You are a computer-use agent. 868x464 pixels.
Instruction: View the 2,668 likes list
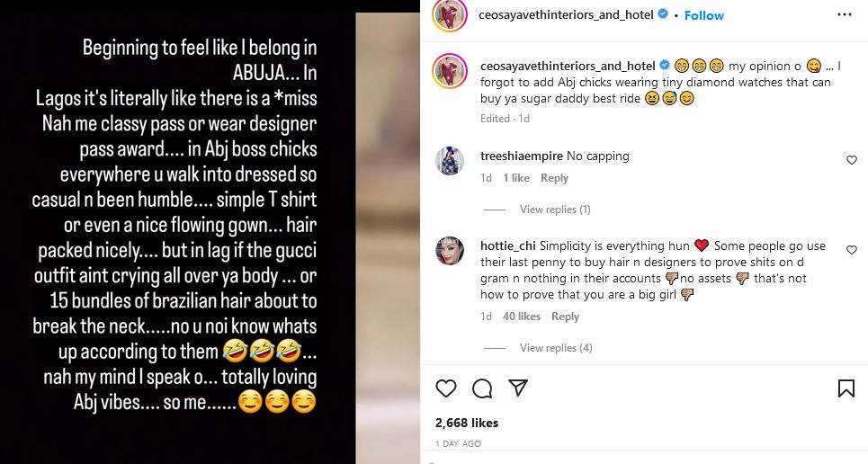(466, 423)
